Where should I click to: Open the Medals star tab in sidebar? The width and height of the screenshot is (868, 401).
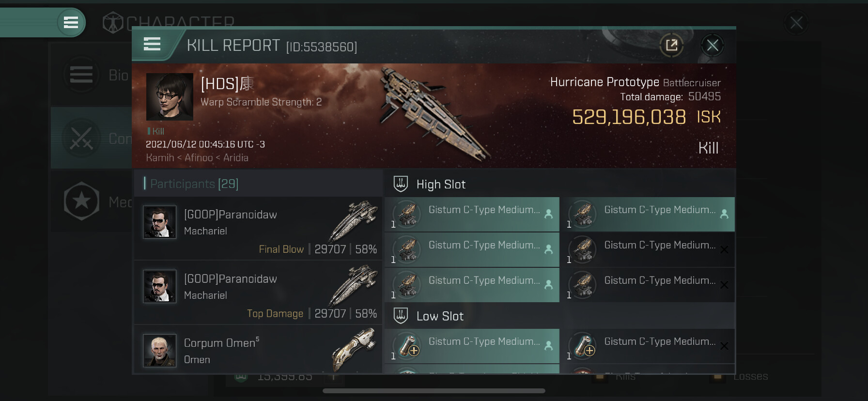82,201
